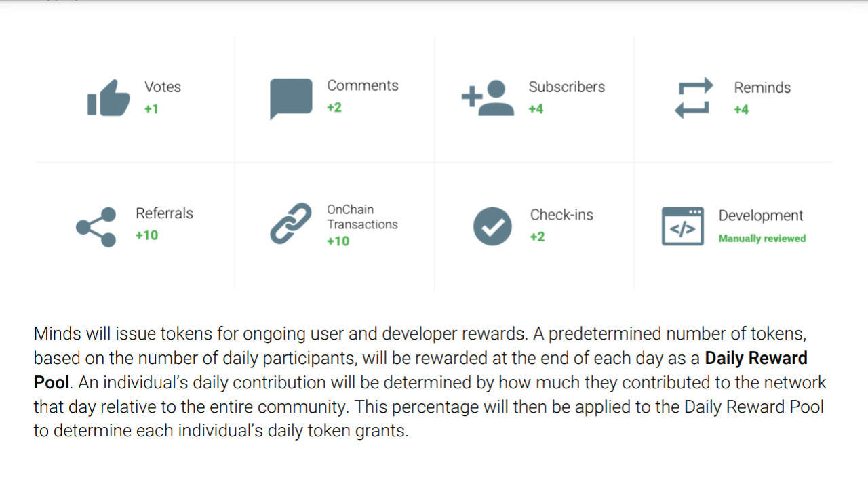Select the Votes label
The image size is (868, 488).
tap(163, 87)
